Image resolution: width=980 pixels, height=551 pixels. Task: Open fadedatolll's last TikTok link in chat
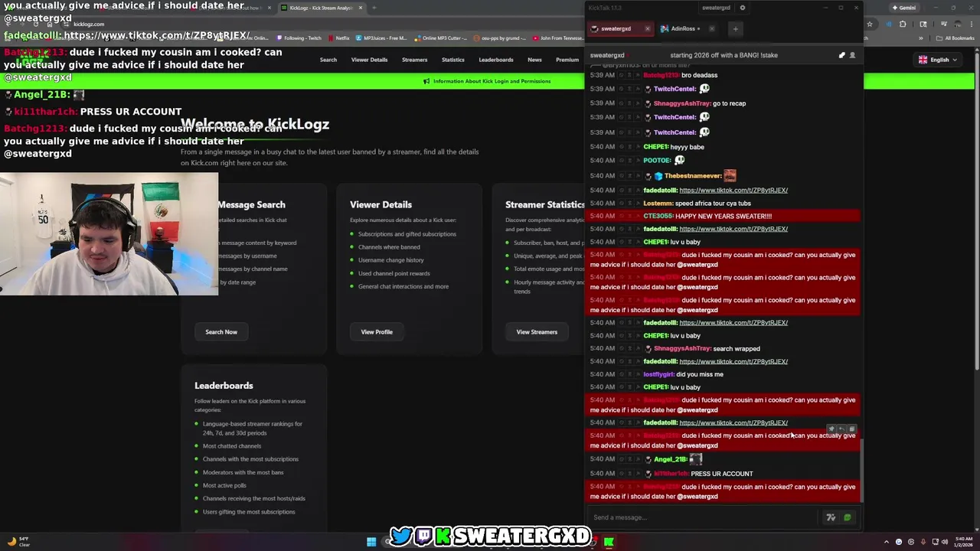pos(733,422)
